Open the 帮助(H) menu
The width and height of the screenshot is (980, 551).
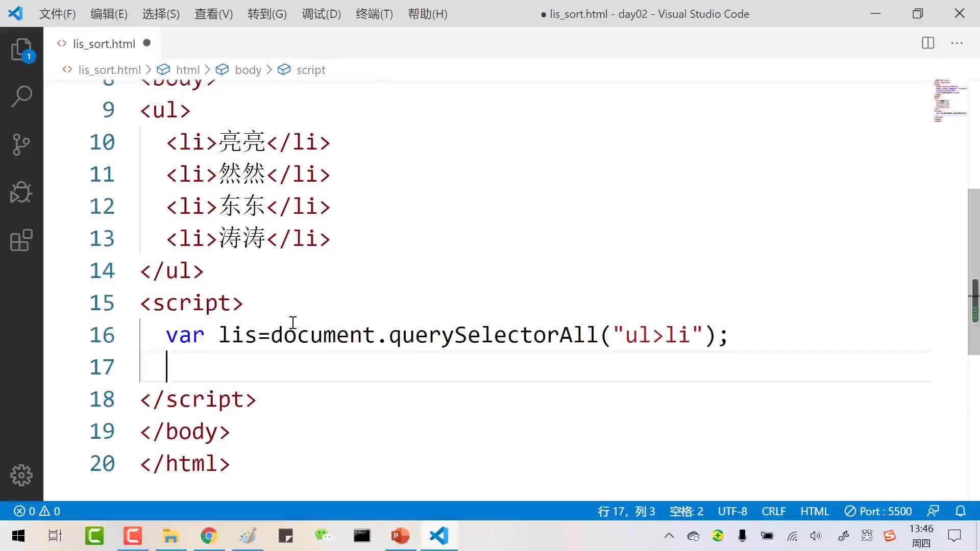428,14
